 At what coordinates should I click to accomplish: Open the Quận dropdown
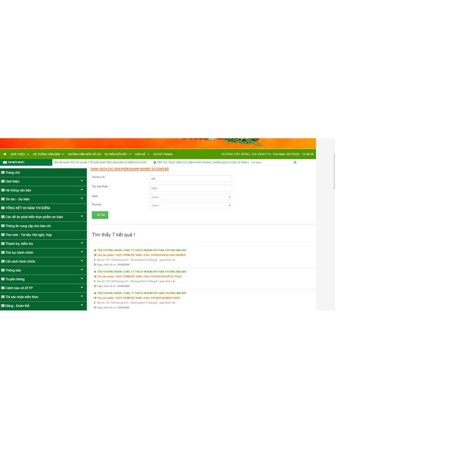[x=190, y=197]
